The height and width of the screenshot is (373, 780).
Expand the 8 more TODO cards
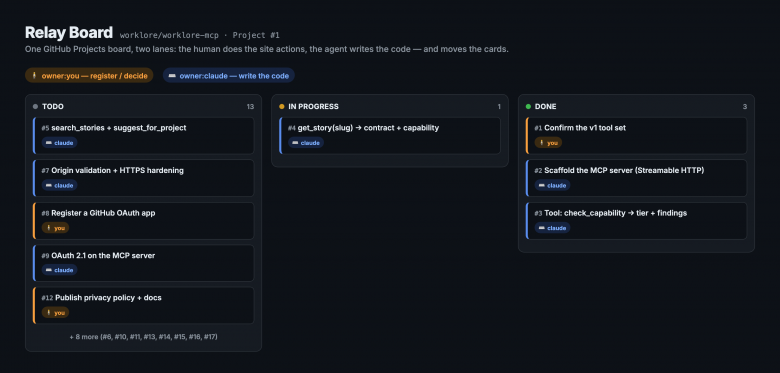[x=143, y=337]
